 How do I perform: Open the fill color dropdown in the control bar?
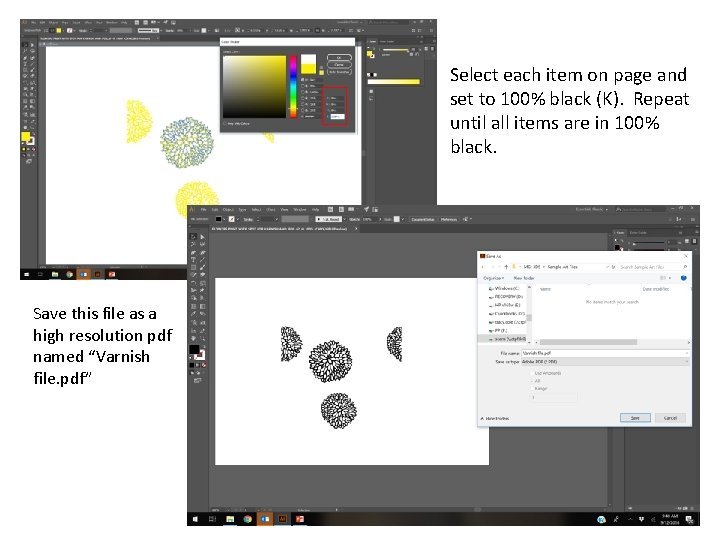click(222, 219)
